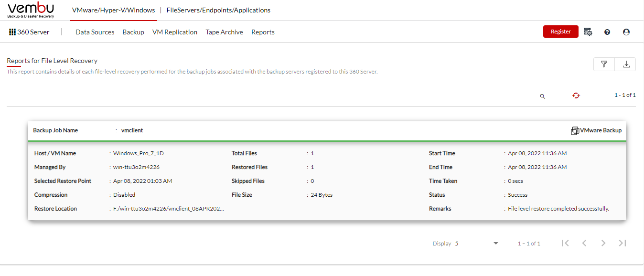Go to previous page of results
Image resolution: width=644 pixels, height=276 pixels.
coord(584,243)
